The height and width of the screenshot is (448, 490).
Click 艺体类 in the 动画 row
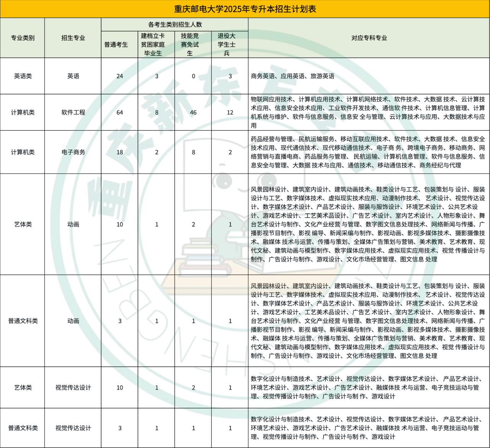coord(23,224)
